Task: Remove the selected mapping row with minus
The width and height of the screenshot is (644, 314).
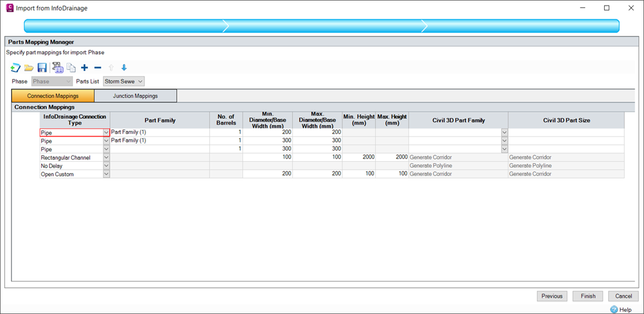Action: 98,68
